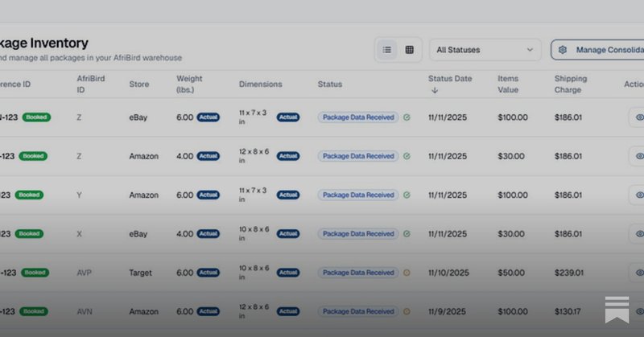
Task: Click Package Data Received in the Amazon Y row
Action: (x=358, y=195)
